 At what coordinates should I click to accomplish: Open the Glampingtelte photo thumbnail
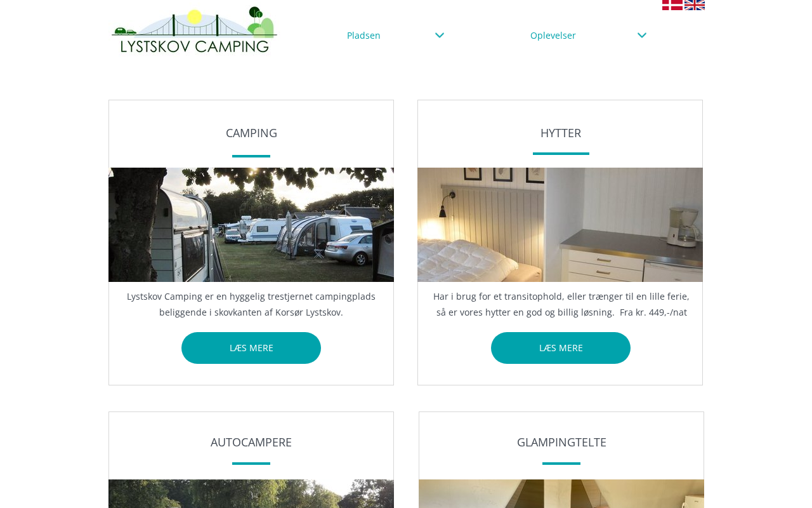(x=561, y=494)
